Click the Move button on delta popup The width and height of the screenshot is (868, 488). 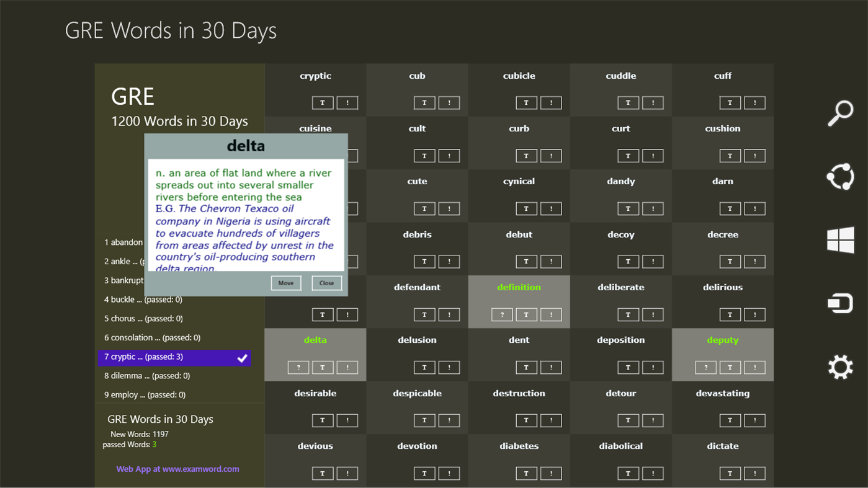click(286, 283)
